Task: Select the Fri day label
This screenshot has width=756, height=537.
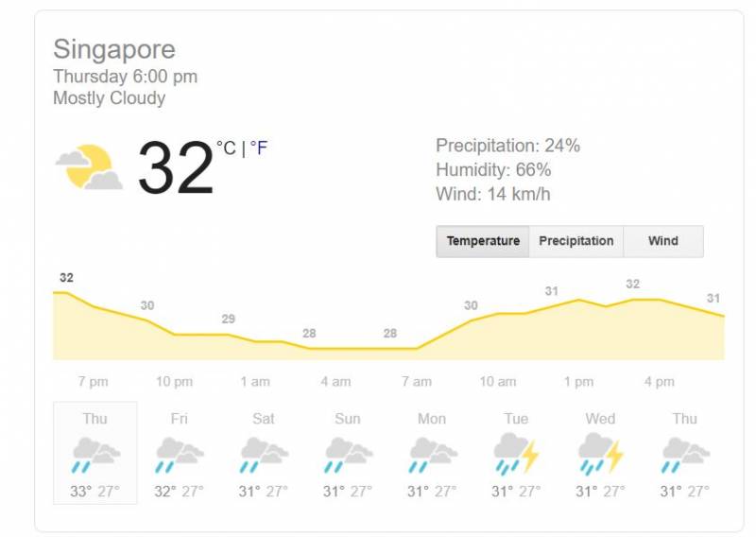Action: 180,419
